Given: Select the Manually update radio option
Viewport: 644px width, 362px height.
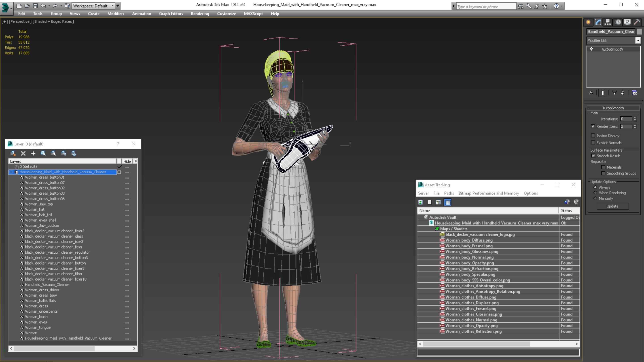Looking at the screenshot, I should [595, 198].
